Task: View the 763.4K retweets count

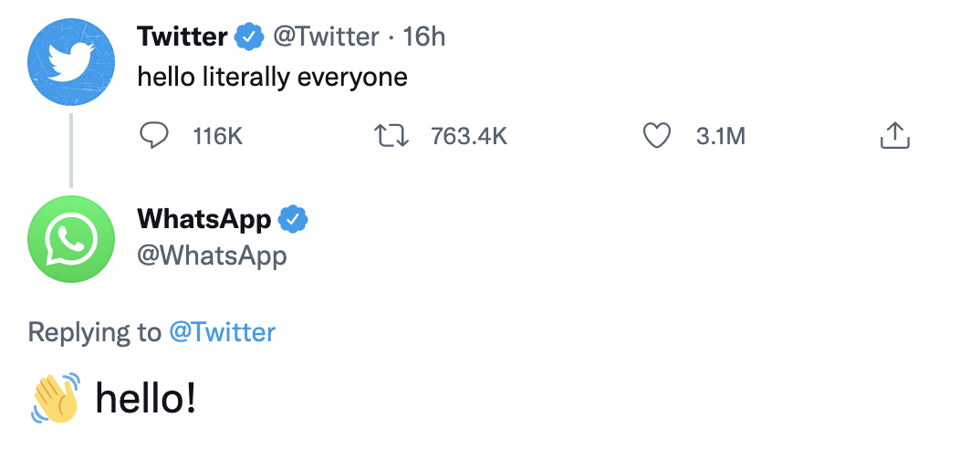Action: (x=468, y=137)
